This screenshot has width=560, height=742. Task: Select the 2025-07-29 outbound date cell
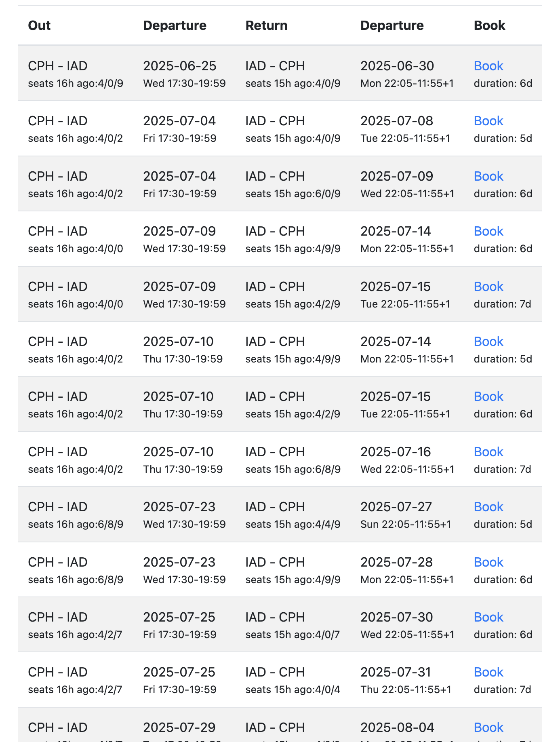(179, 727)
